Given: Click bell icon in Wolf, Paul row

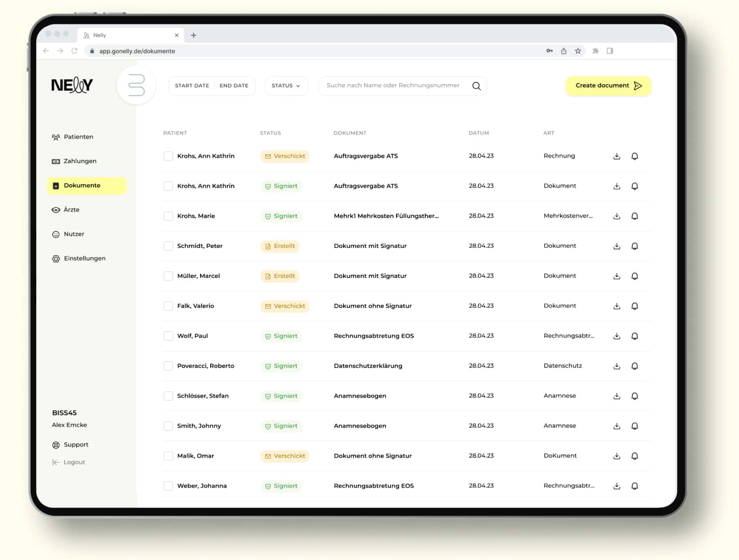Looking at the screenshot, I should [635, 337].
